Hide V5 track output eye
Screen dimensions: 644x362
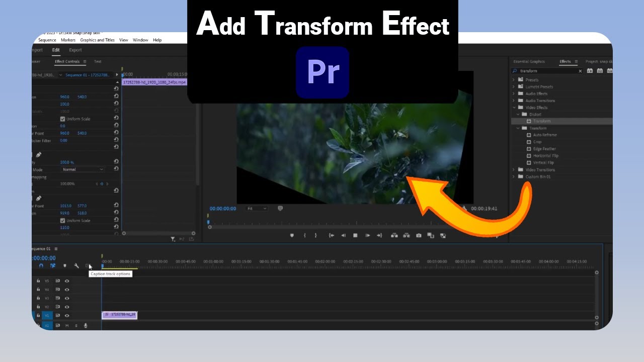point(67,281)
